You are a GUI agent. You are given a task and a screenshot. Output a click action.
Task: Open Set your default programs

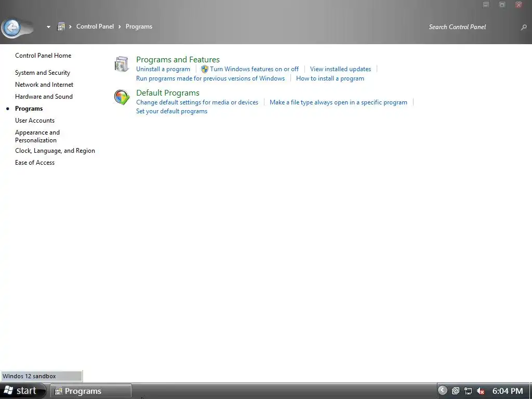tap(171, 111)
